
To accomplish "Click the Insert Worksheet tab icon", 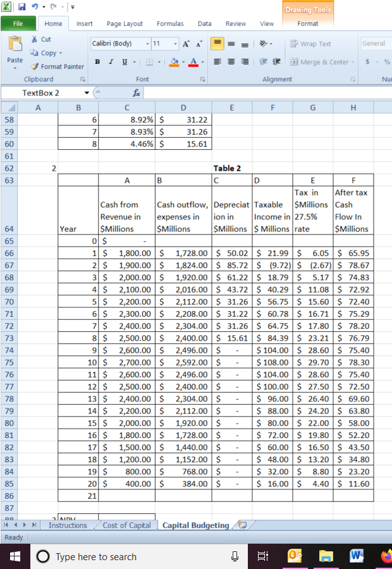I will (242, 525).
